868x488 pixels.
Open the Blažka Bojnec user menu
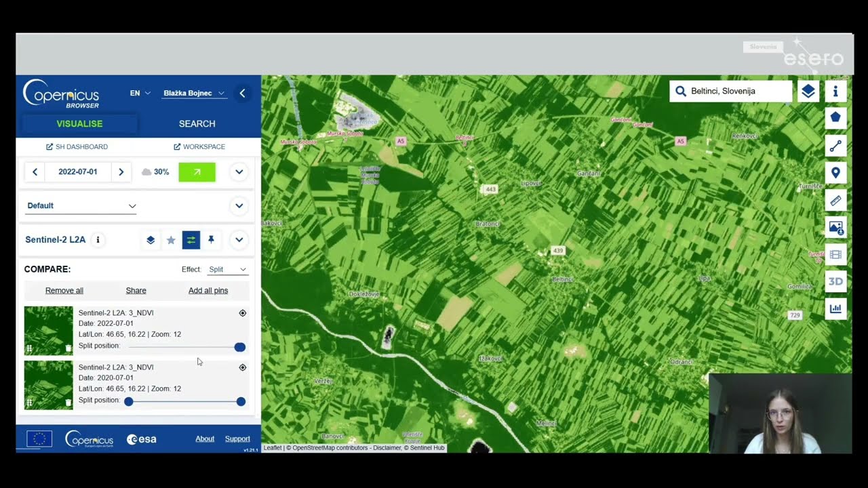pyautogui.click(x=195, y=94)
